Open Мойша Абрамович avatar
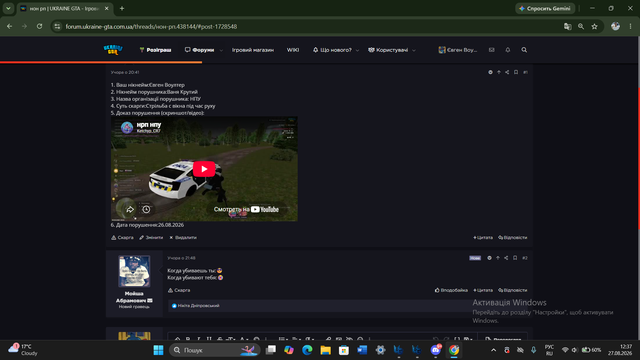640x360 pixels. coord(134,271)
